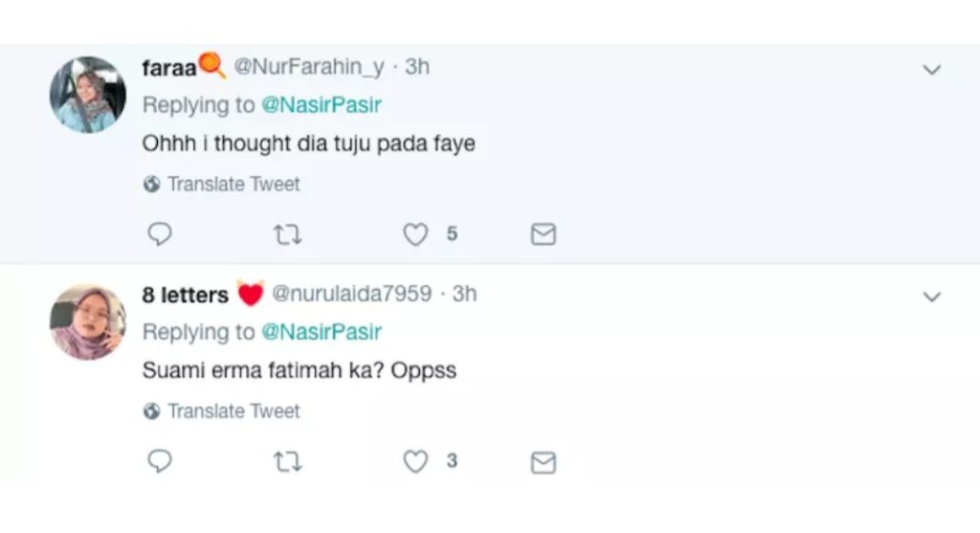
Task: Open 8 letters' profile avatar
Action: click(88, 322)
